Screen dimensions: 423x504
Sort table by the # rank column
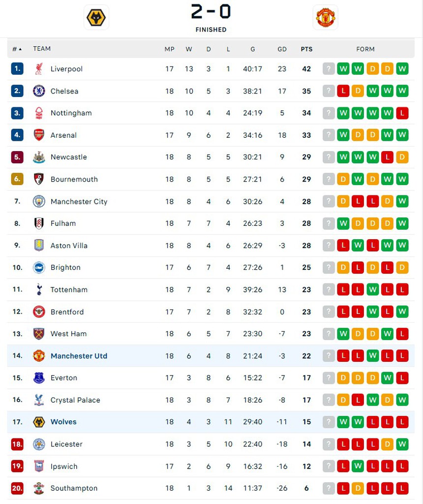point(17,49)
